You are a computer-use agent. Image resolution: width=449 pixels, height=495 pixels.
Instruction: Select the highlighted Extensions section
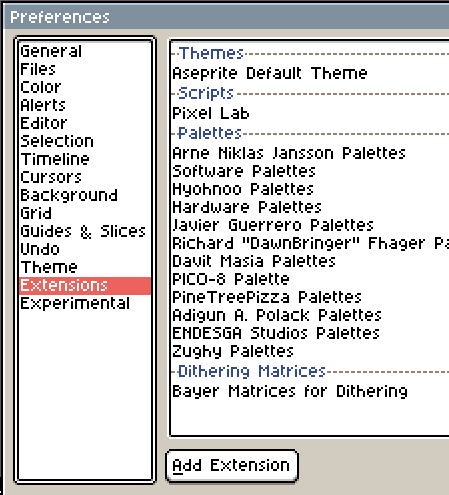tap(85, 286)
